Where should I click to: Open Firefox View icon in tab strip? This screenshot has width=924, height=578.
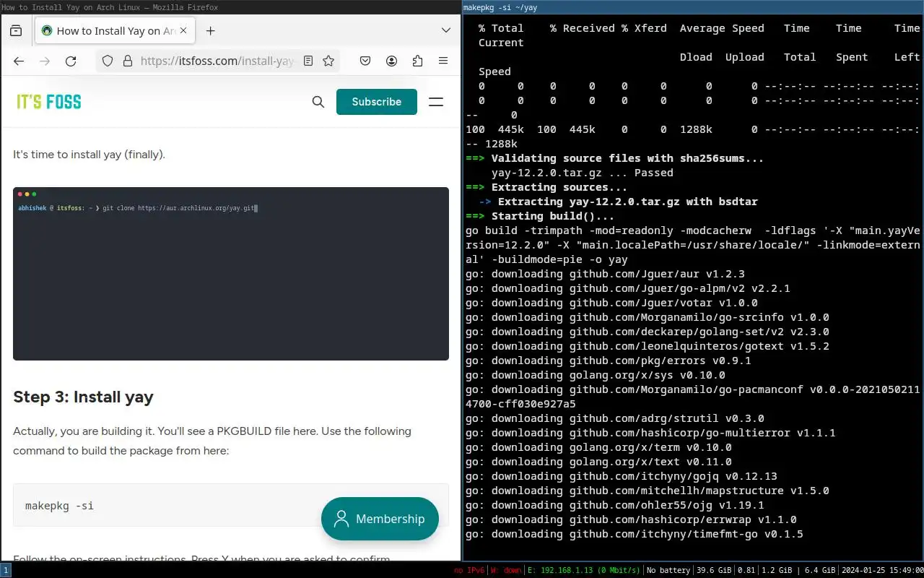[x=16, y=31]
